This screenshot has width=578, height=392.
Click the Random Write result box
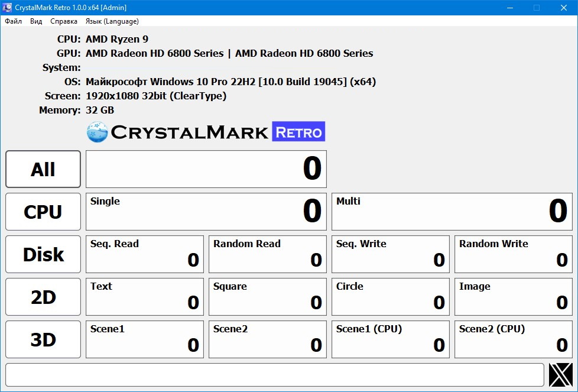(513, 254)
